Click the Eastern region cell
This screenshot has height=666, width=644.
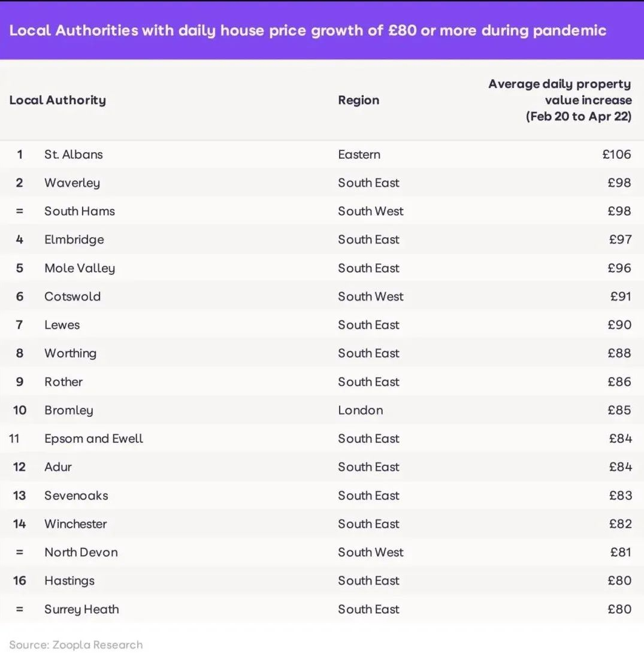pos(359,155)
